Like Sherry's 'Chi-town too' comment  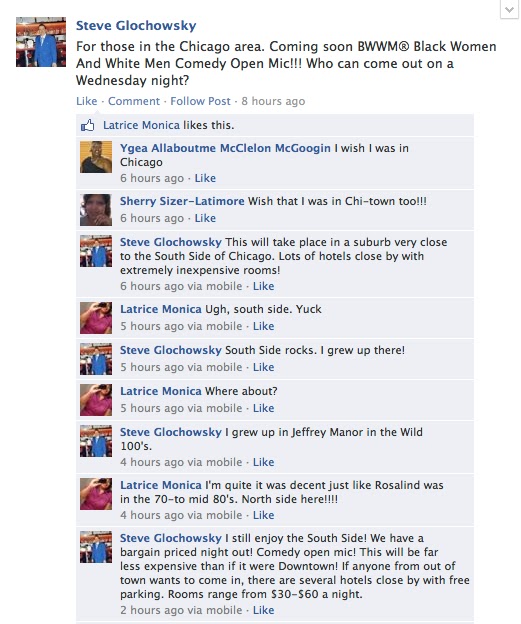(205, 218)
